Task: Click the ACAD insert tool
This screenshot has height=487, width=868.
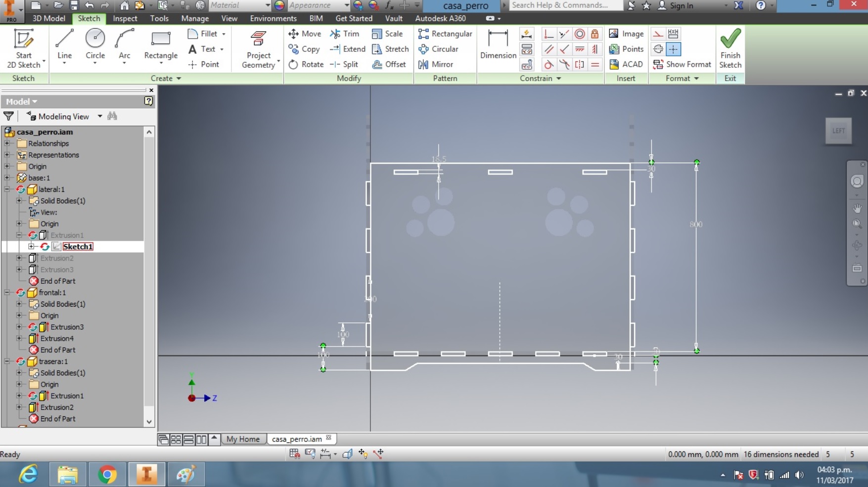Action: (x=626, y=64)
